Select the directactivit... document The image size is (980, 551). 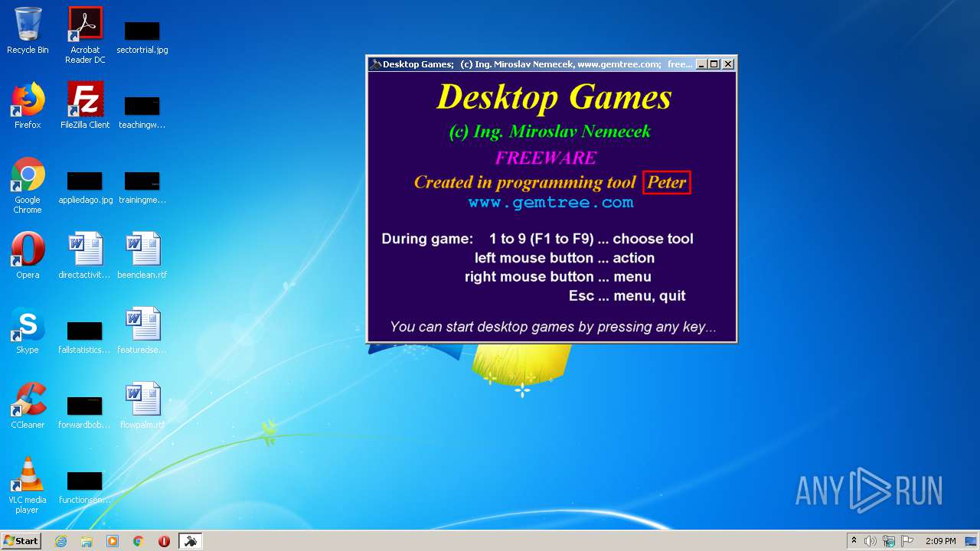click(x=85, y=256)
